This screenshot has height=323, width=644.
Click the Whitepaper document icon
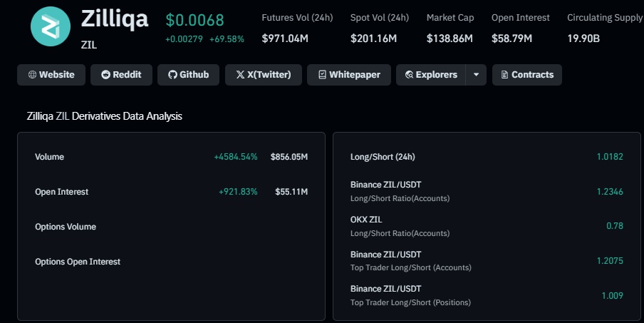(322, 75)
